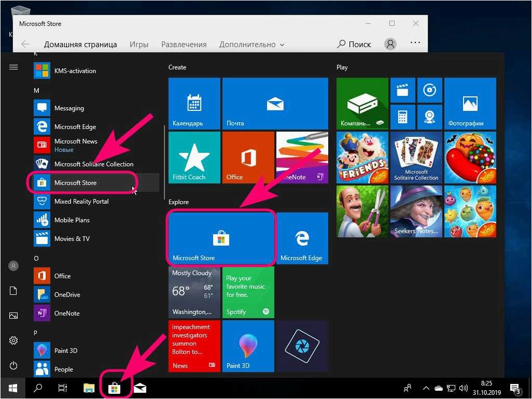Image resolution: width=532 pixels, height=399 pixels.
Task: Select Домашняя страница tab in Store
Action: click(80, 45)
